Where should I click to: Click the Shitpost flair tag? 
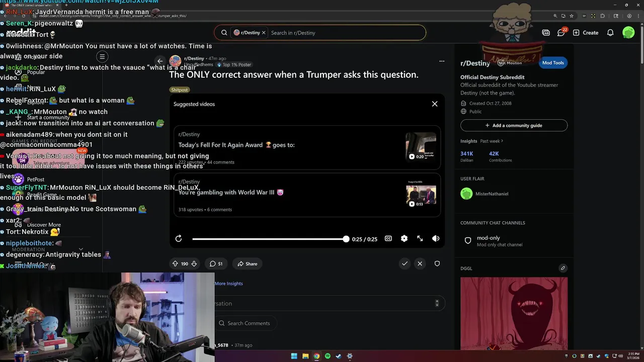tap(179, 90)
